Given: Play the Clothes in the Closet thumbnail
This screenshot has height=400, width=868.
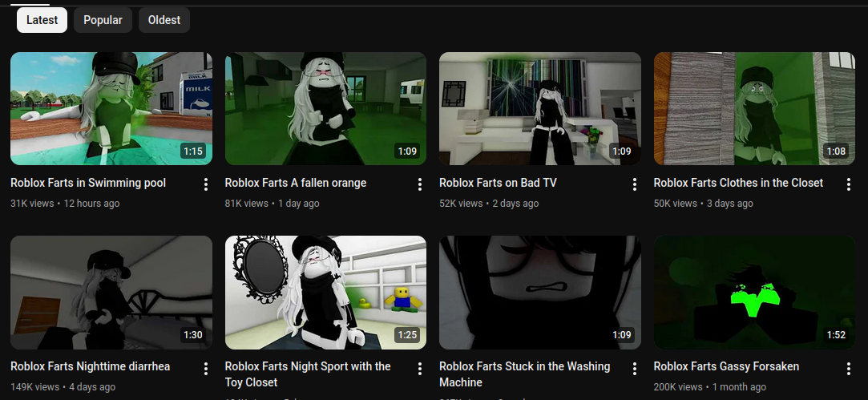Looking at the screenshot, I should click(x=754, y=108).
